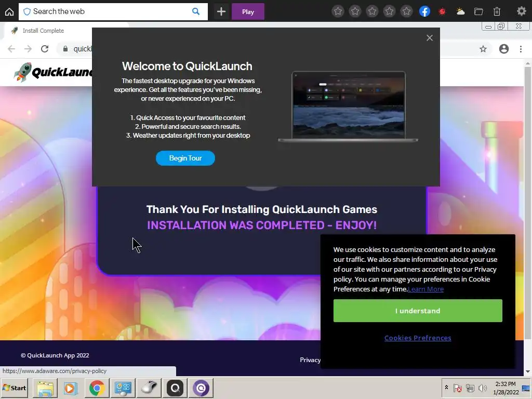Follow the Learn More link
The height and width of the screenshot is (399, 532).
426,289
